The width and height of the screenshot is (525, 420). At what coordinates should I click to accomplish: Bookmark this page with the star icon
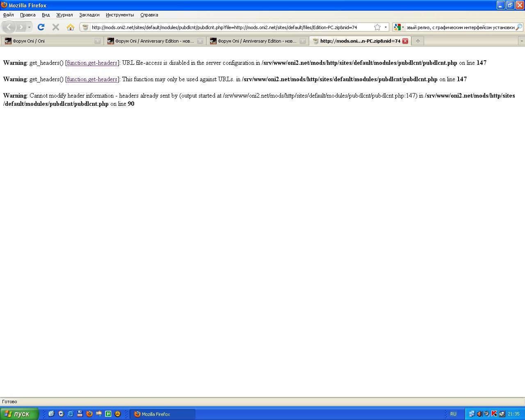377,27
